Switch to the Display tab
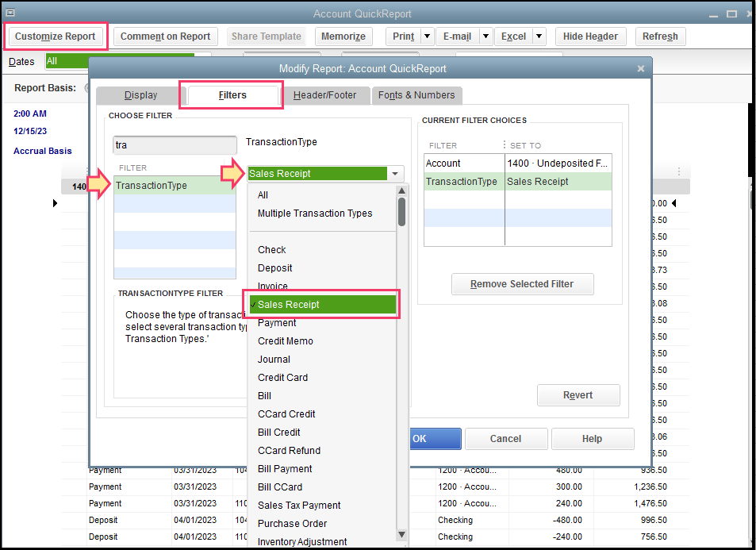 140,95
